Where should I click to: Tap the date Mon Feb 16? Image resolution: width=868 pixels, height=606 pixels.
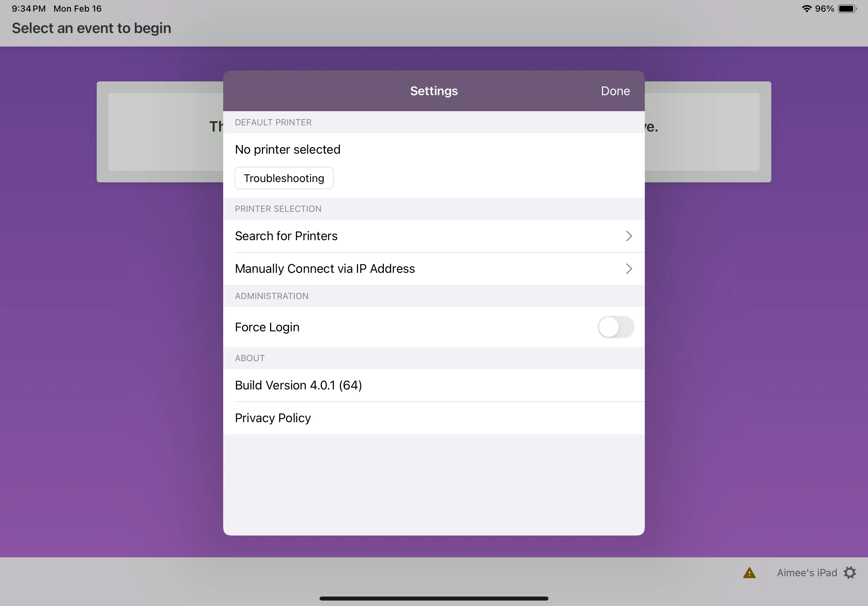[77, 8]
